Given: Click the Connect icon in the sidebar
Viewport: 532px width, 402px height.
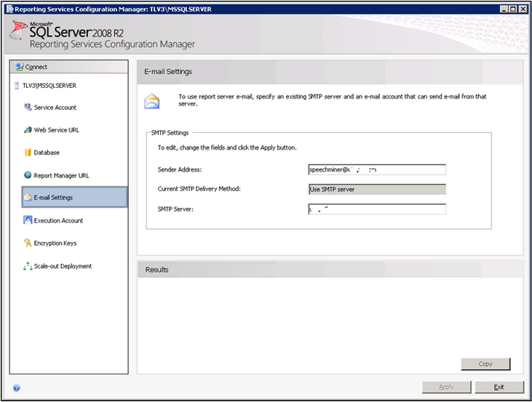Looking at the screenshot, I should (x=20, y=67).
